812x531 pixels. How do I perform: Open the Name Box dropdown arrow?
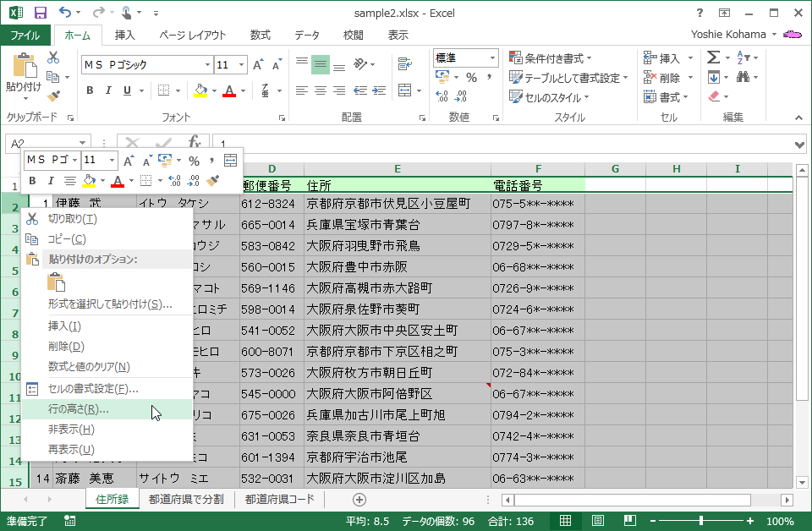(x=82, y=143)
